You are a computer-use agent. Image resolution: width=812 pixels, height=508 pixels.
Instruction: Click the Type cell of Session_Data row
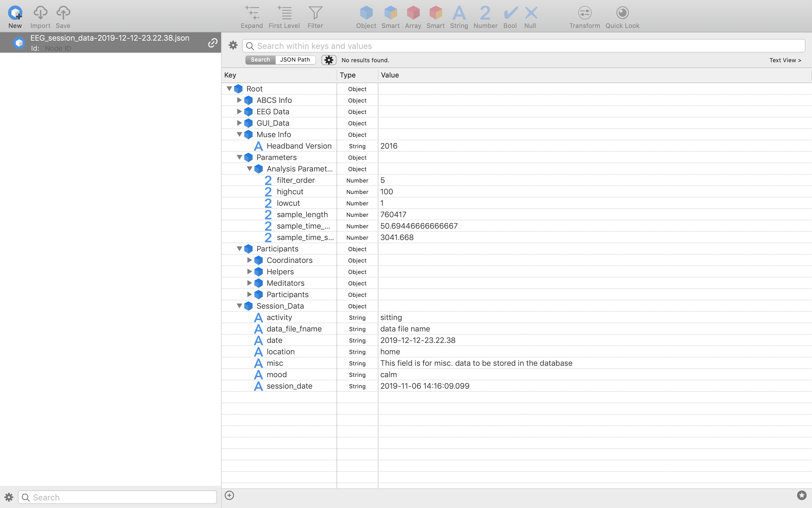357,306
